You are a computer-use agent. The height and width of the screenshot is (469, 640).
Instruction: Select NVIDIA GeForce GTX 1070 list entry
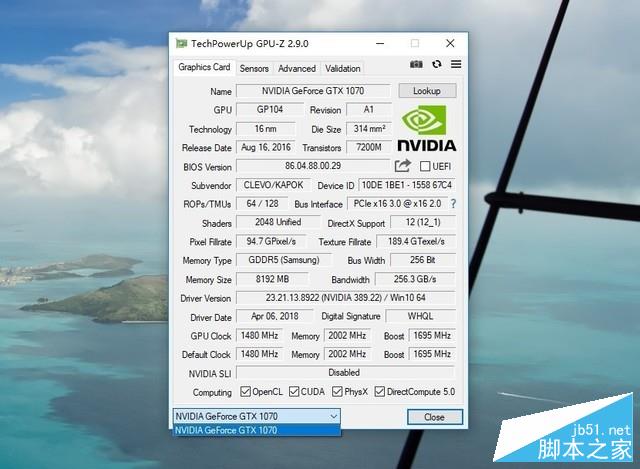pos(257,430)
